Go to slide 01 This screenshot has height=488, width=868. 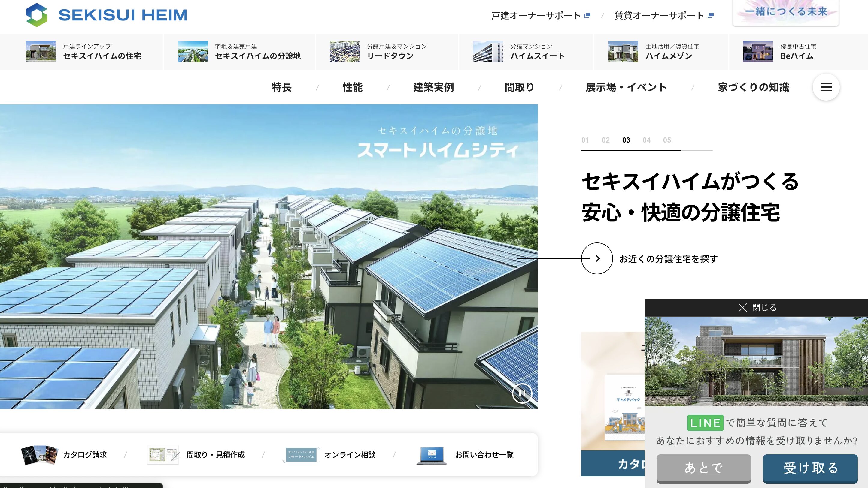[x=585, y=140]
